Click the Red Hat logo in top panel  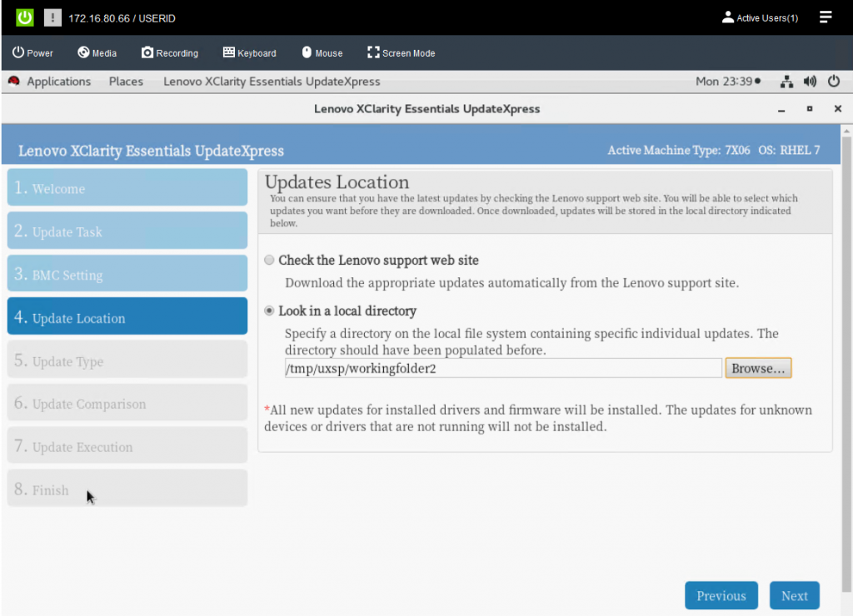(14, 81)
